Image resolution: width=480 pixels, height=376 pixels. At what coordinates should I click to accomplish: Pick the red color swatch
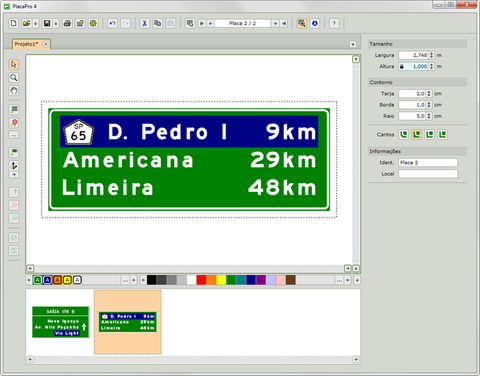point(201,280)
